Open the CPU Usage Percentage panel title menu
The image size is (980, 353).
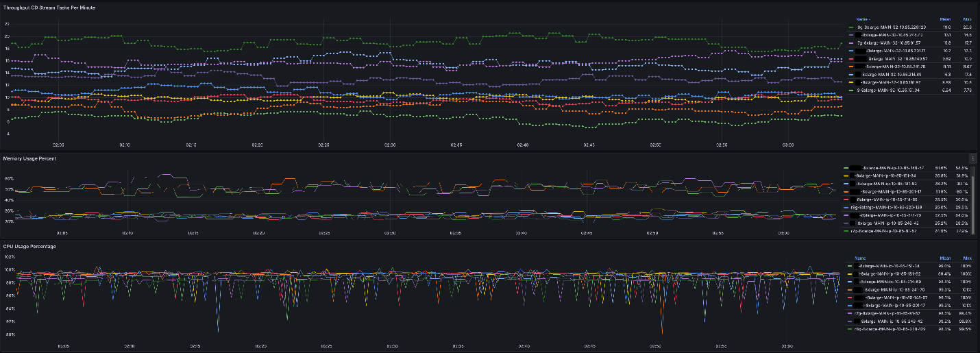[29, 245]
